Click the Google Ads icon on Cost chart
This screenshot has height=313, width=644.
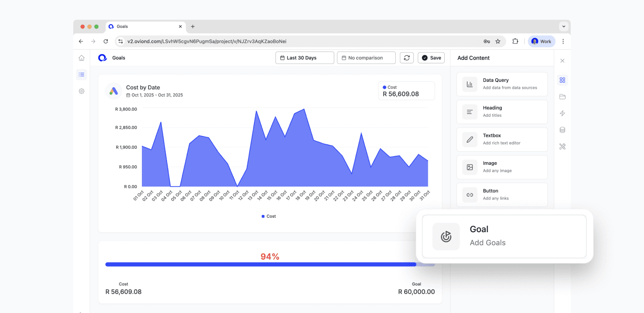click(x=113, y=91)
